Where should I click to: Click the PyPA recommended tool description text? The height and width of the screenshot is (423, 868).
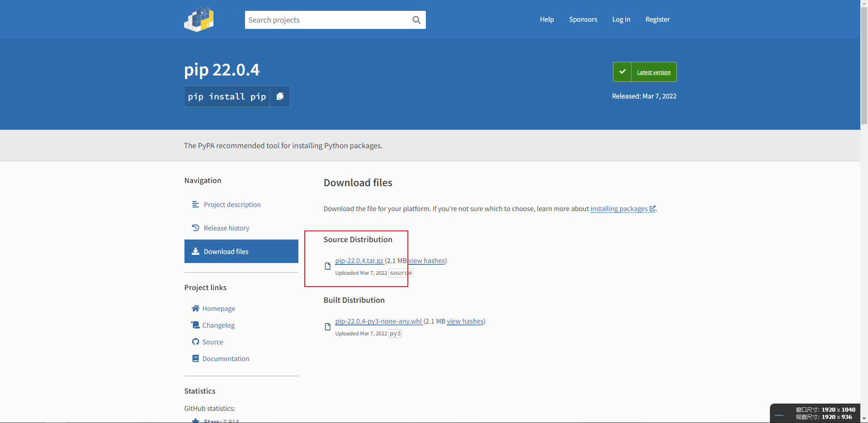click(283, 146)
